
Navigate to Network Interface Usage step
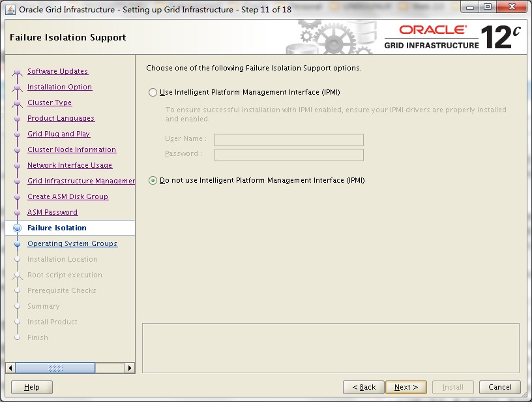point(70,165)
